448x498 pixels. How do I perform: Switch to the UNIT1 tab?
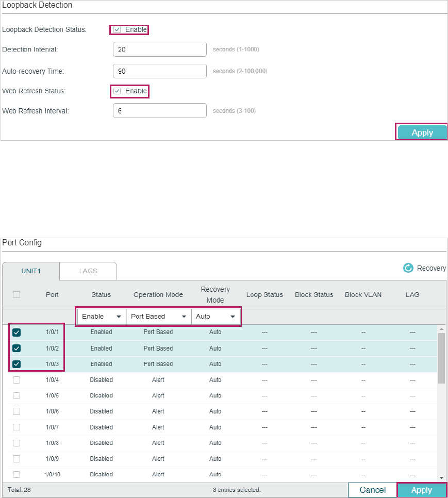[x=31, y=271]
